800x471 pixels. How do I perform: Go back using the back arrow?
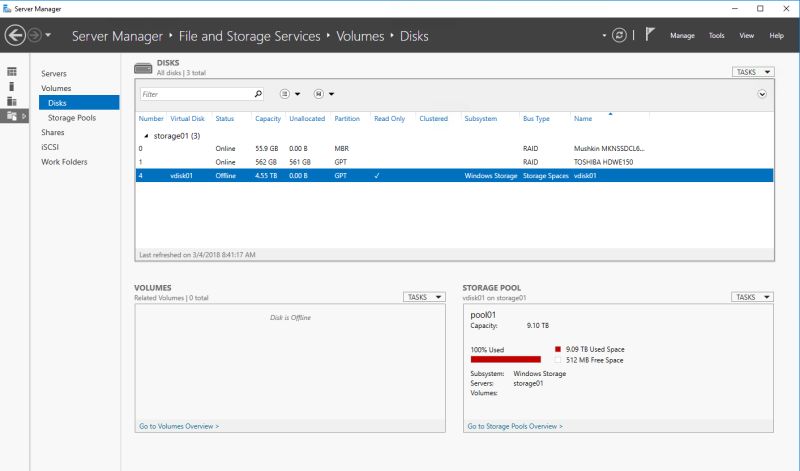click(x=15, y=35)
